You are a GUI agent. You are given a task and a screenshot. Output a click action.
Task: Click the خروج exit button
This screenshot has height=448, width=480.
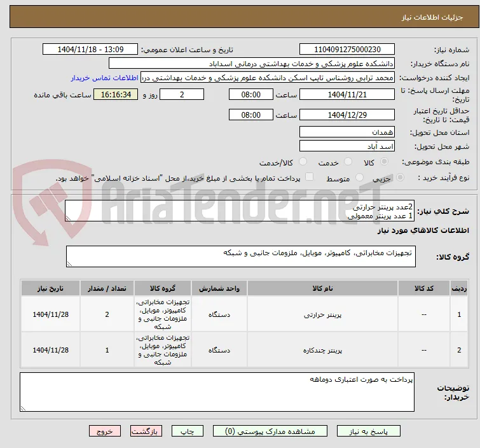(105, 431)
